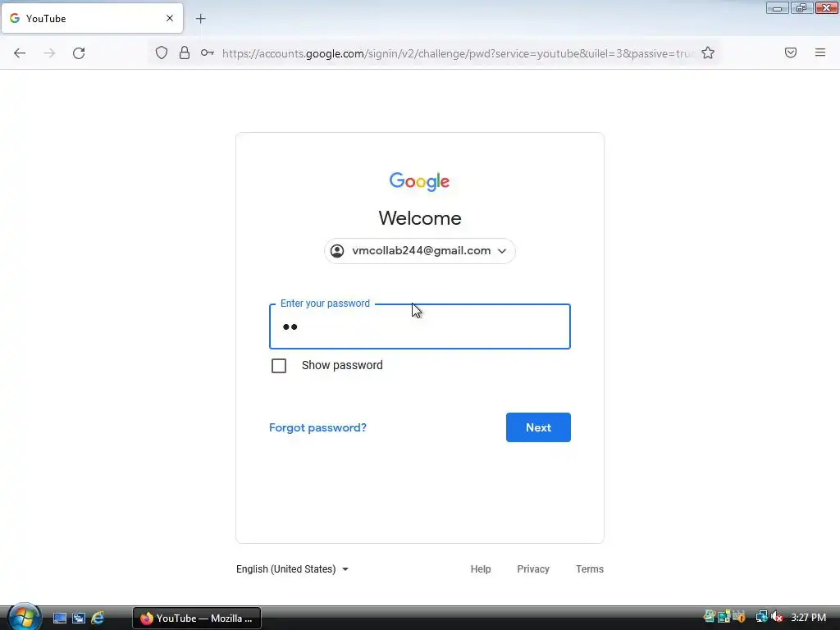Screen dimensions: 840x630
Task: Focus the Enter your password field
Action: coord(419,326)
